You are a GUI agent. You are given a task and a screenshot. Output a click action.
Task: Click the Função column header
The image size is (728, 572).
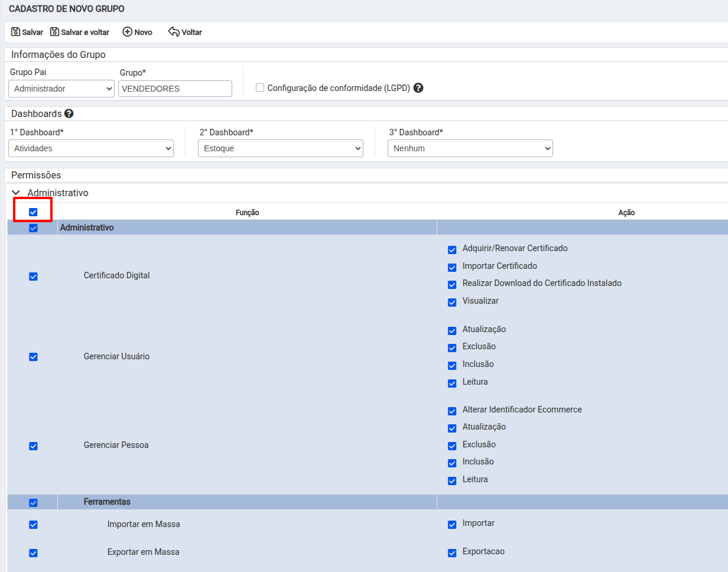coord(247,212)
